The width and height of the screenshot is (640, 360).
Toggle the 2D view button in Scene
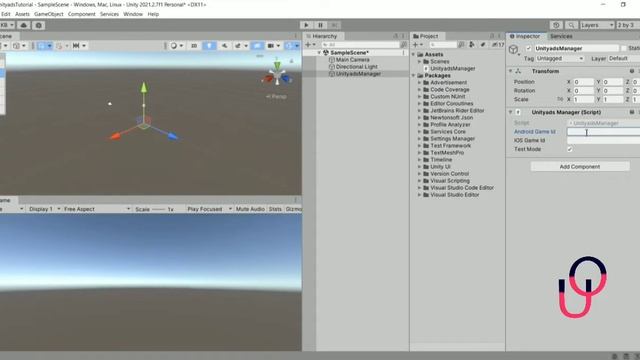[194, 46]
